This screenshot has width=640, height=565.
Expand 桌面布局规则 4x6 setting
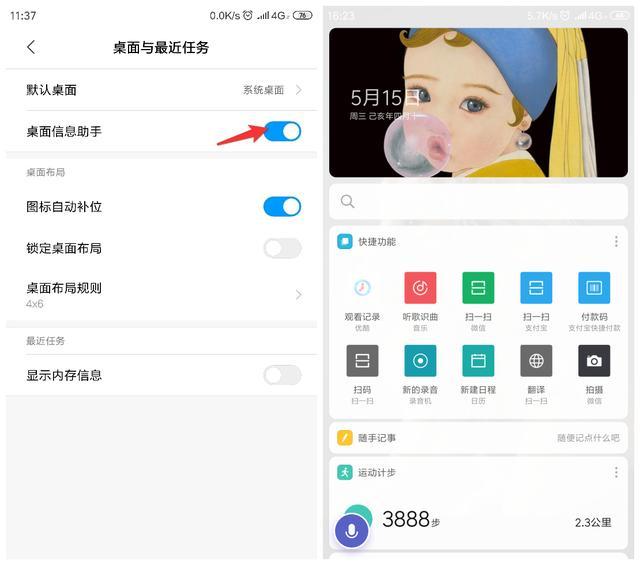click(160, 294)
